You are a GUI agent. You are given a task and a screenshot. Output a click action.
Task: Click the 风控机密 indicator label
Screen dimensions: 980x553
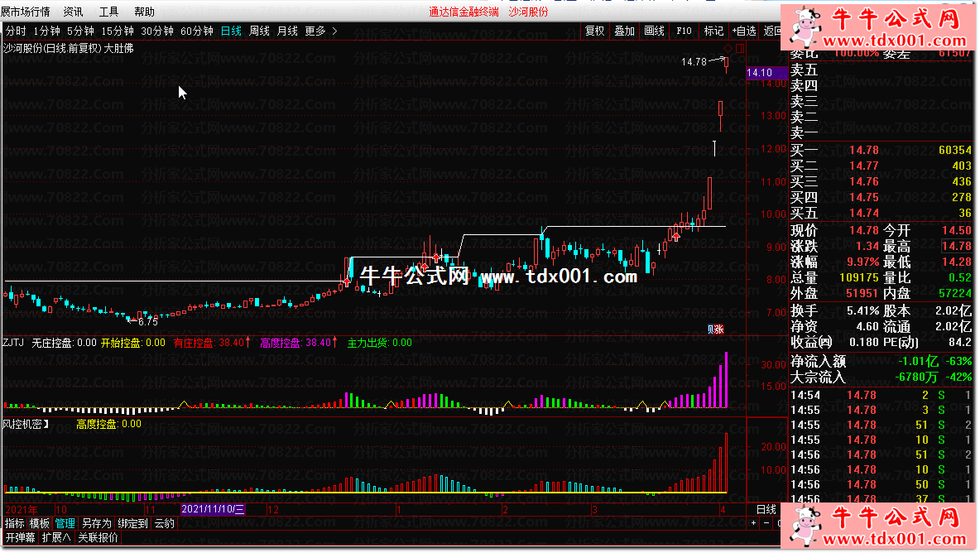click(x=26, y=424)
